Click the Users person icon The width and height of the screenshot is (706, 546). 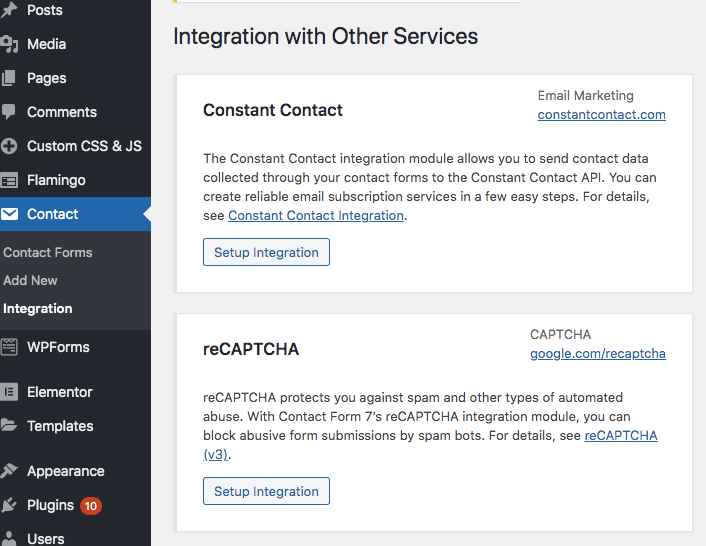pos(9,538)
